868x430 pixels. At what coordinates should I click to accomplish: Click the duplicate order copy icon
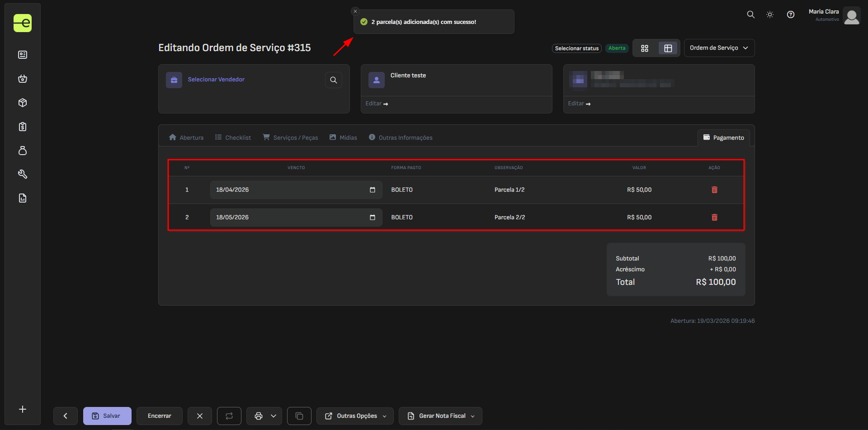299,416
